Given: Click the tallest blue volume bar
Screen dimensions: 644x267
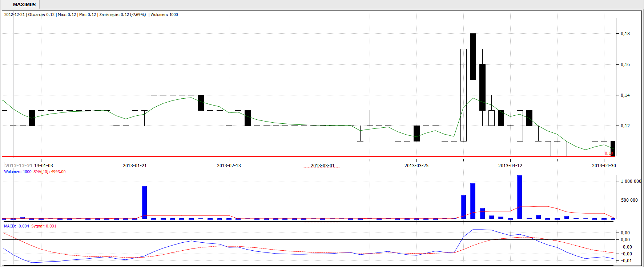Looking at the screenshot, I should pos(520,197).
